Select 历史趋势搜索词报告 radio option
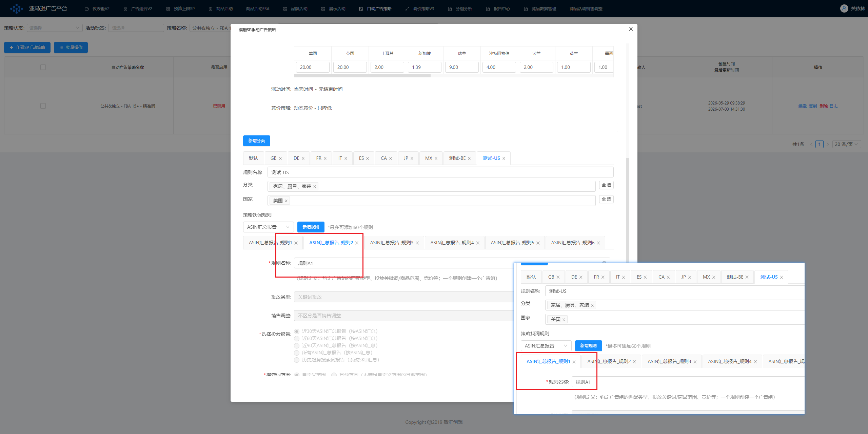Screen dimensions: 868x434 pos(297,360)
